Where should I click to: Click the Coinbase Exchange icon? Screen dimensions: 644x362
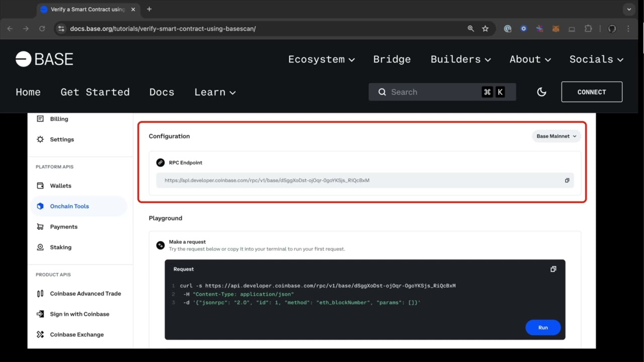coord(40,334)
